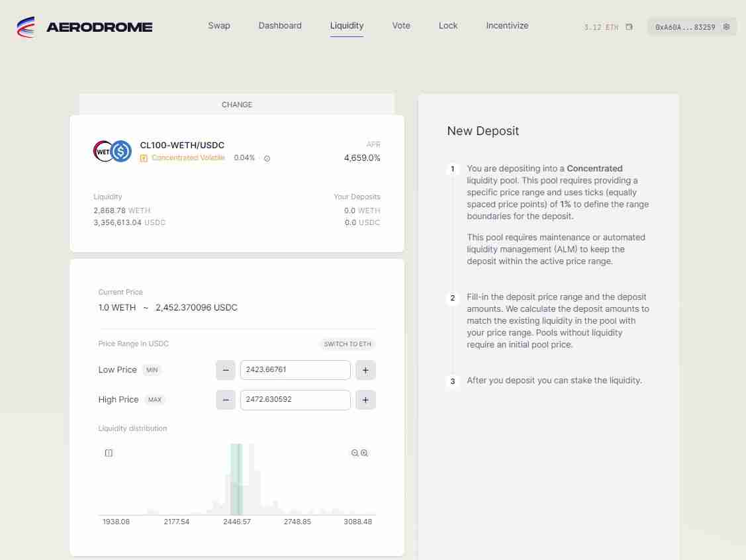Click the info icon next to 0.04% fee

[267, 158]
